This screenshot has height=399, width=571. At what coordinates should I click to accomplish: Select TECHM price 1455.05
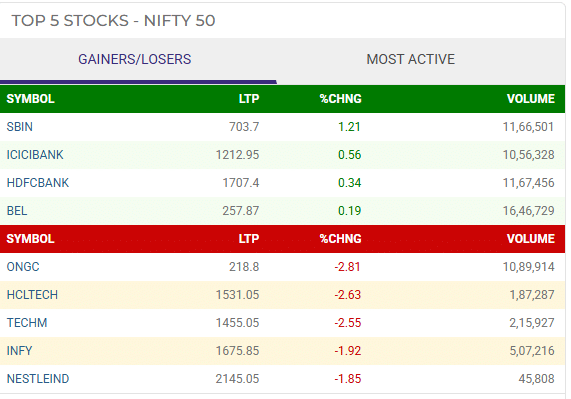tap(237, 323)
